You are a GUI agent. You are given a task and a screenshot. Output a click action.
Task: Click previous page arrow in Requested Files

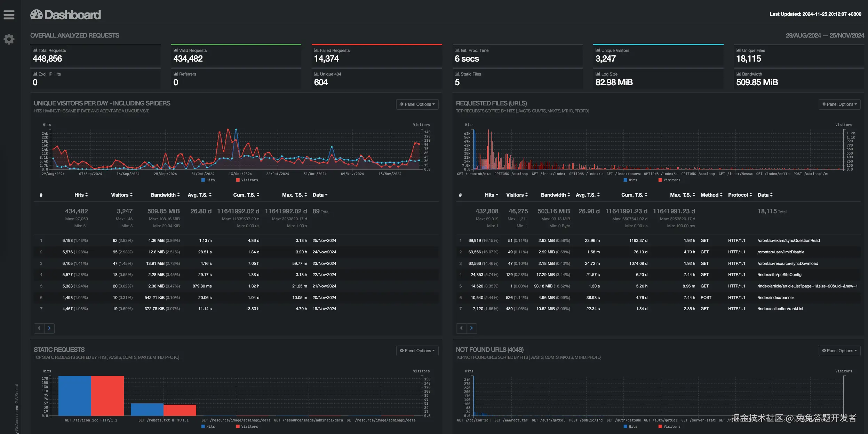click(x=461, y=328)
